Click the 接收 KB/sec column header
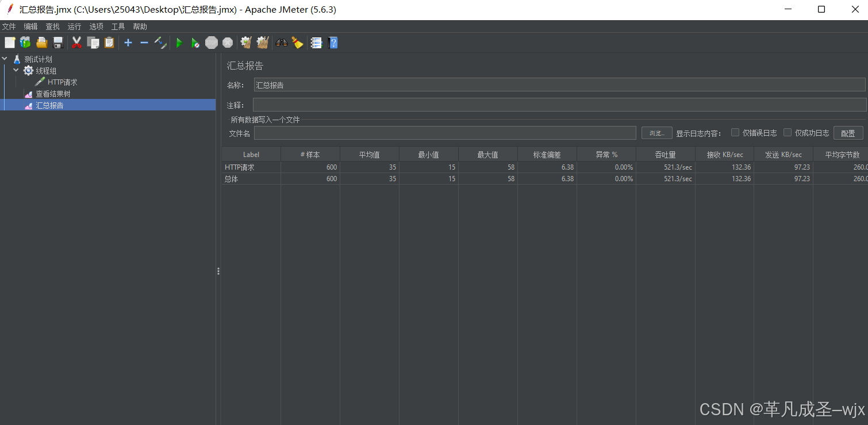The height and width of the screenshot is (425, 868). 725,154
